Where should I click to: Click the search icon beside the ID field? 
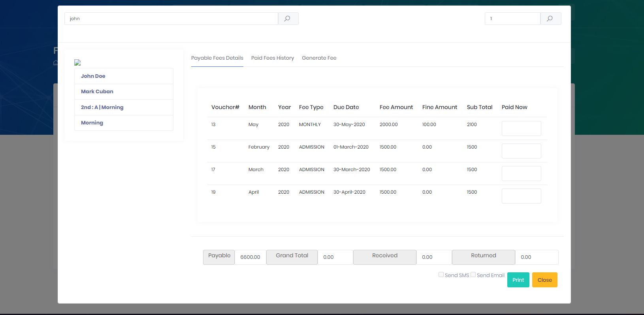(550, 19)
